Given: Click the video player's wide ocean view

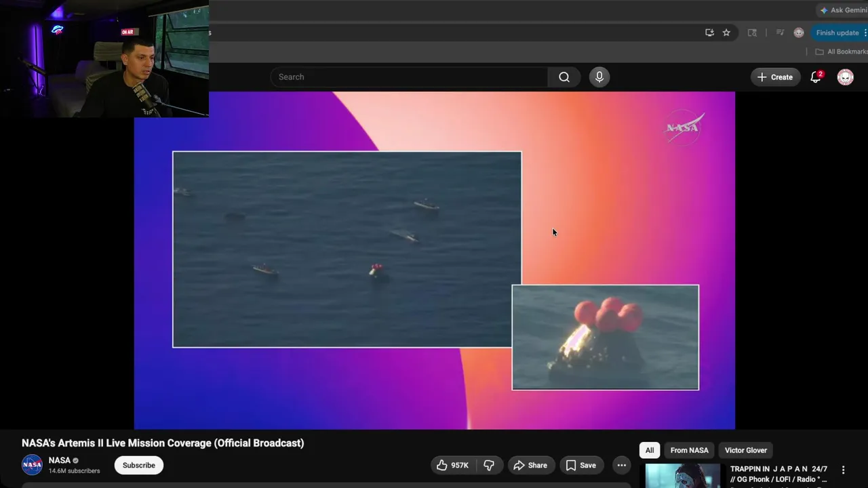Looking at the screenshot, I should coord(347,249).
